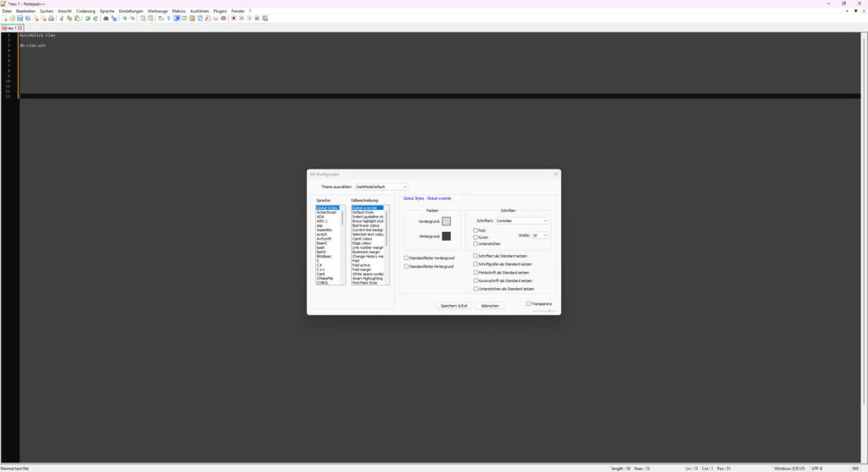Screen dimensions: 868x472
Task: Open the Einstellungen menu
Action: coord(131,11)
